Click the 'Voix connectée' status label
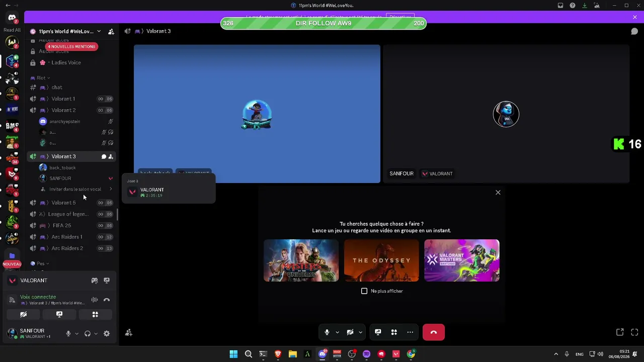 38,297
